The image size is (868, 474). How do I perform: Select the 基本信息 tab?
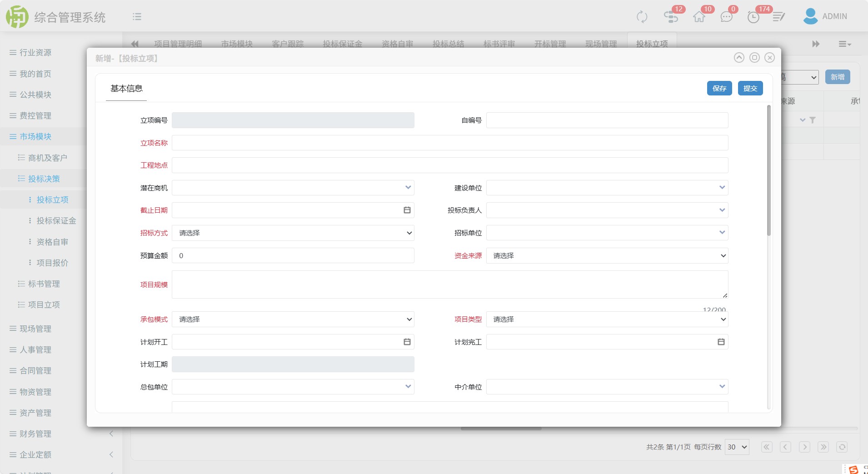126,89
